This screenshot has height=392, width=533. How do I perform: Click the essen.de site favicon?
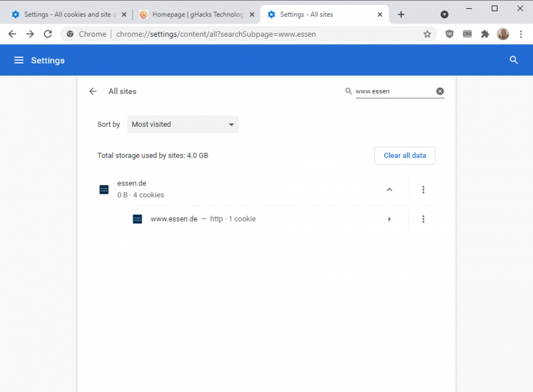[x=104, y=189]
